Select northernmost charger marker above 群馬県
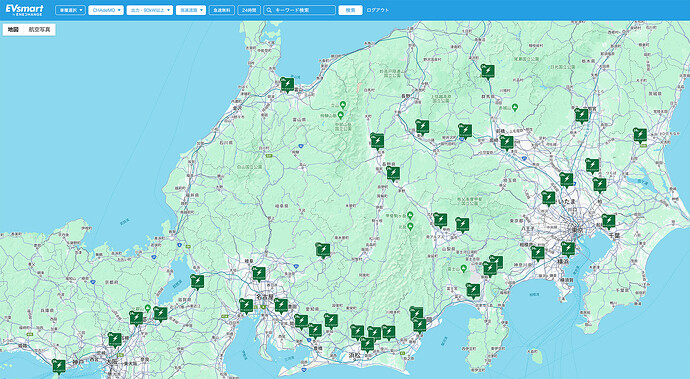This screenshot has height=379, width=690. click(x=487, y=71)
